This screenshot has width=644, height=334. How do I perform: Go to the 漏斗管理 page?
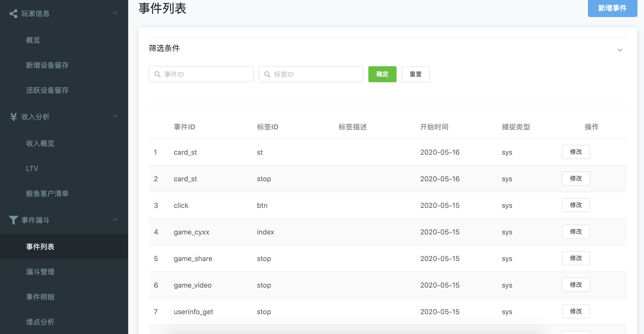coord(40,272)
